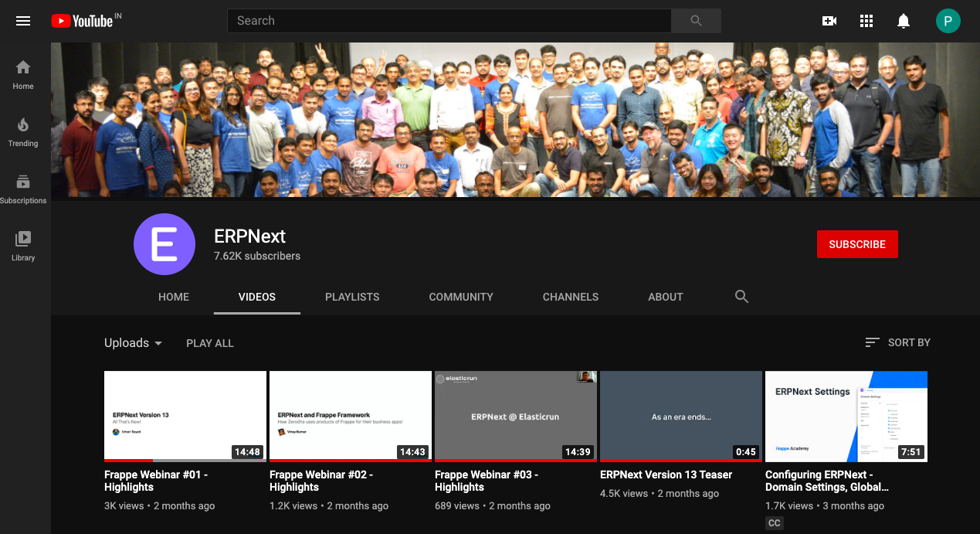The image size is (980, 534).
Task: Open ERPNext Settings video thumbnail
Action: pyautogui.click(x=846, y=417)
